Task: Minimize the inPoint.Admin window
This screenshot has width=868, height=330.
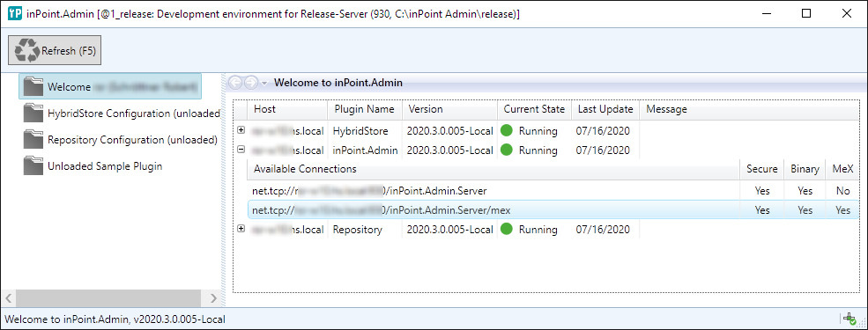Action: click(766, 14)
